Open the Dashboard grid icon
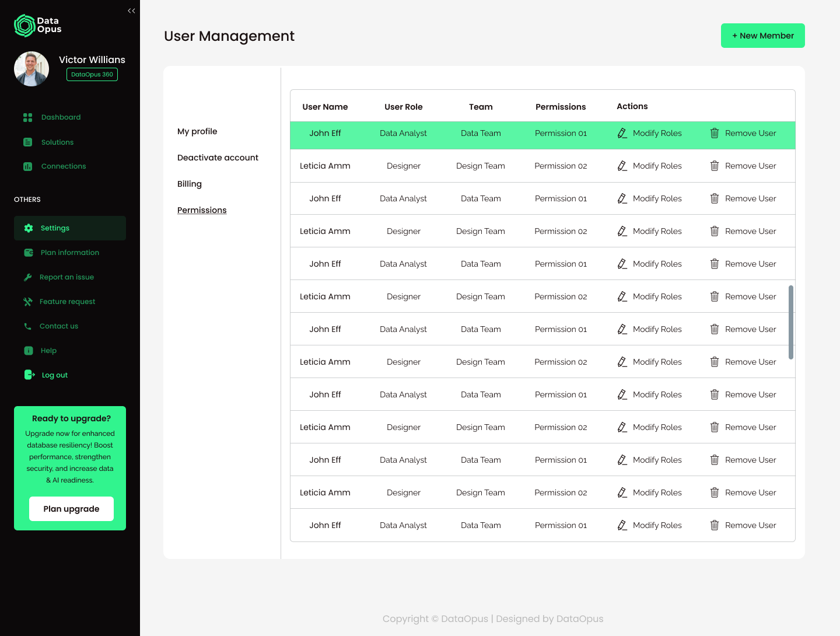This screenshot has height=636, width=840. [27, 117]
